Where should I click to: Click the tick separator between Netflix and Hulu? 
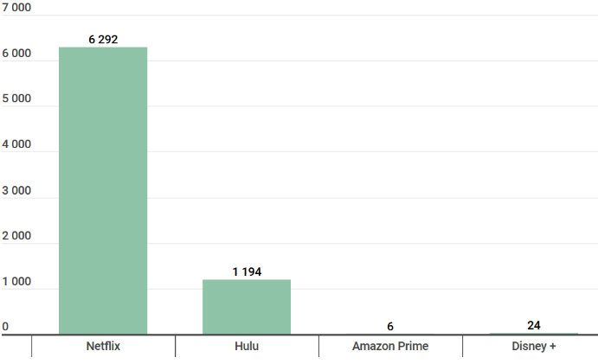point(175,346)
